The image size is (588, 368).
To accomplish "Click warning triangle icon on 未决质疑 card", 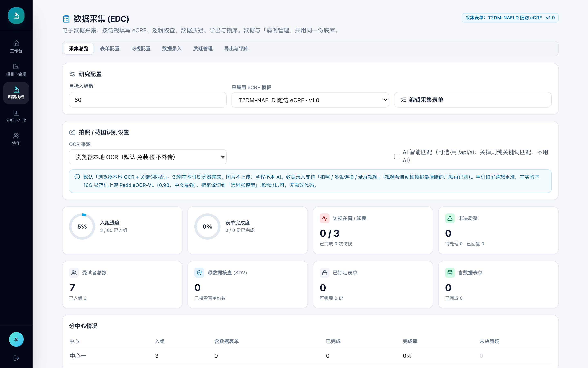I will click(450, 218).
